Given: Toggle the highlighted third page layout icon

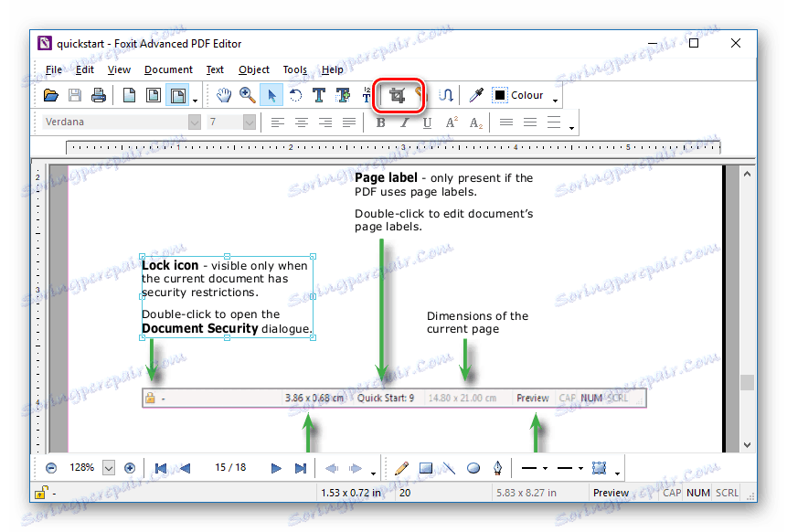Looking at the screenshot, I should 177,95.
